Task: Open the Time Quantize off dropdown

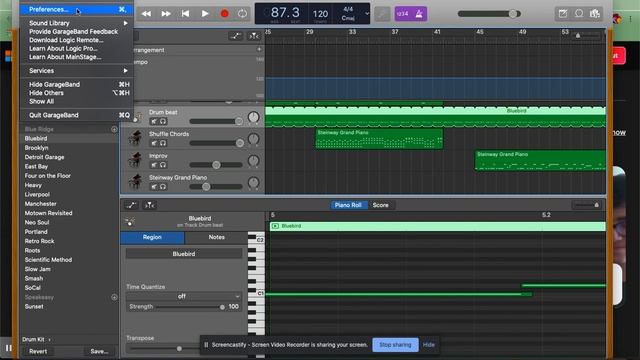Action: [x=183, y=296]
